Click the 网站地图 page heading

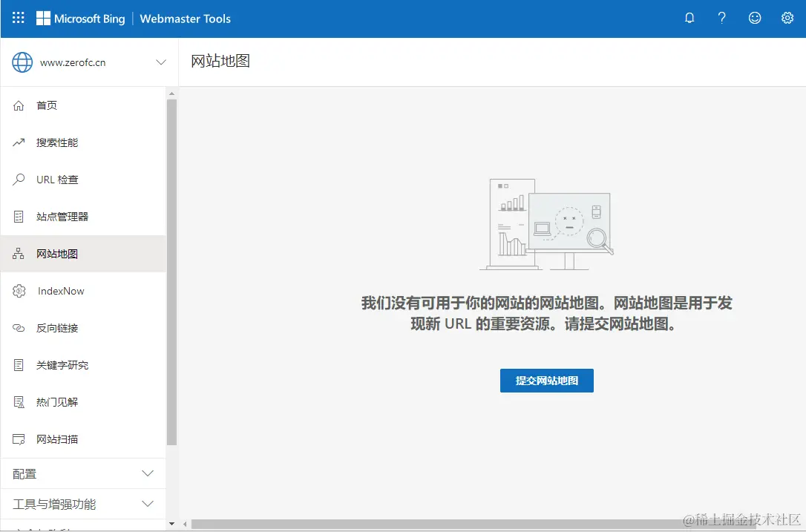pos(220,61)
